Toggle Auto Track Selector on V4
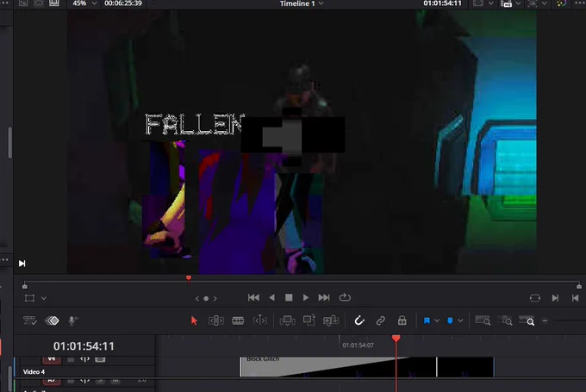 pyautogui.click(x=85, y=359)
